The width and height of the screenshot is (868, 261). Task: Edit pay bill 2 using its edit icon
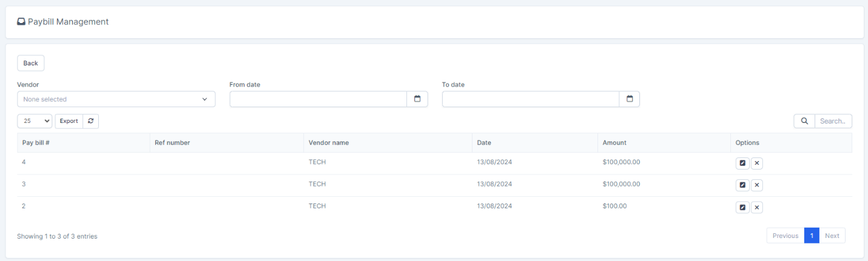point(742,208)
